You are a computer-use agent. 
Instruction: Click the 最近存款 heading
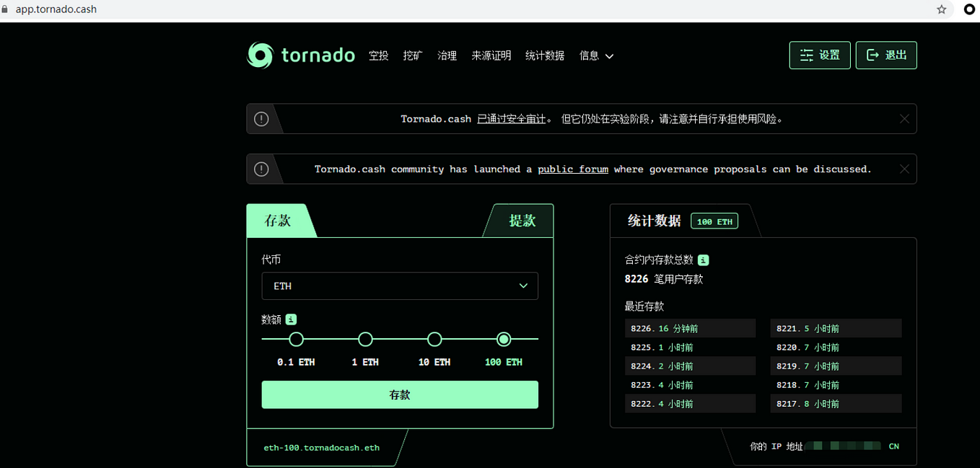click(644, 306)
